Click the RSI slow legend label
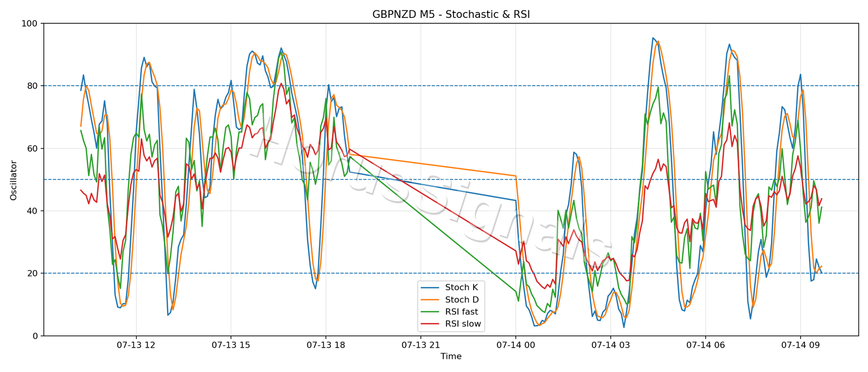 (463, 324)
